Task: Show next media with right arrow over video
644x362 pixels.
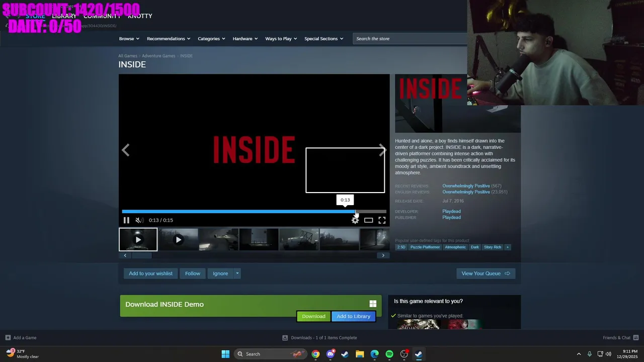Action: pos(382,150)
